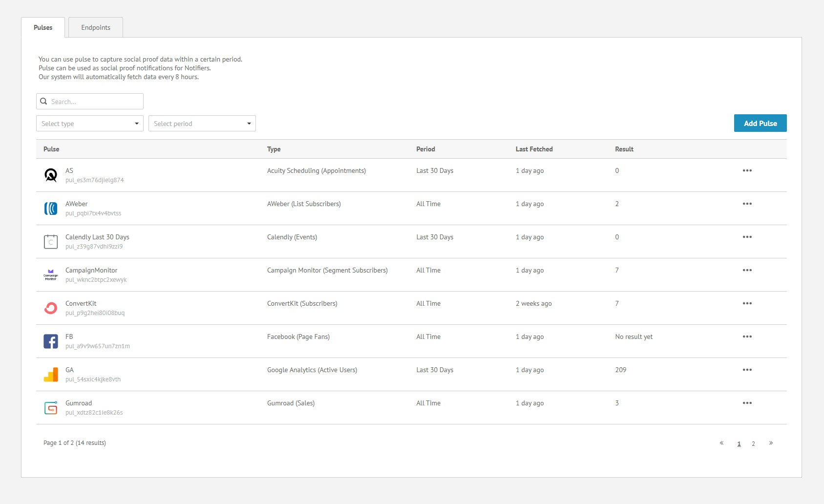Select the Calendly Last 30 Days pulse name
Image resolution: width=824 pixels, height=504 pixels.
(97, 237)
